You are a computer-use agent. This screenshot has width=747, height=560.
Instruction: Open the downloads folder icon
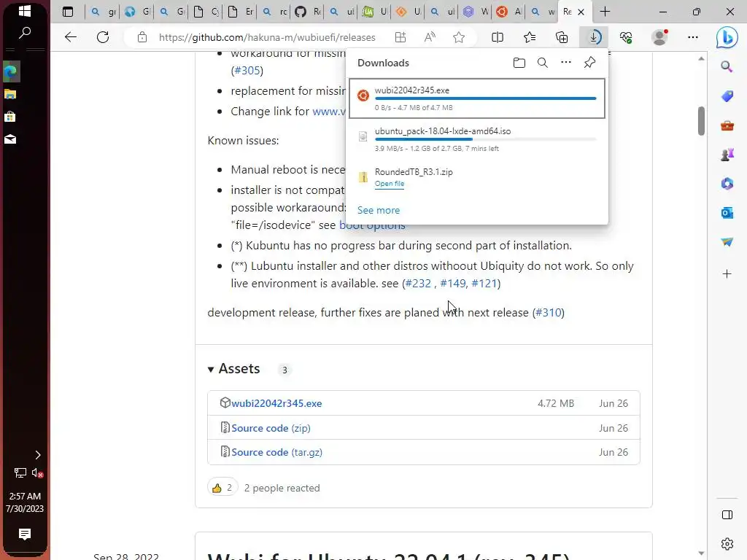(x=519, y=63)
